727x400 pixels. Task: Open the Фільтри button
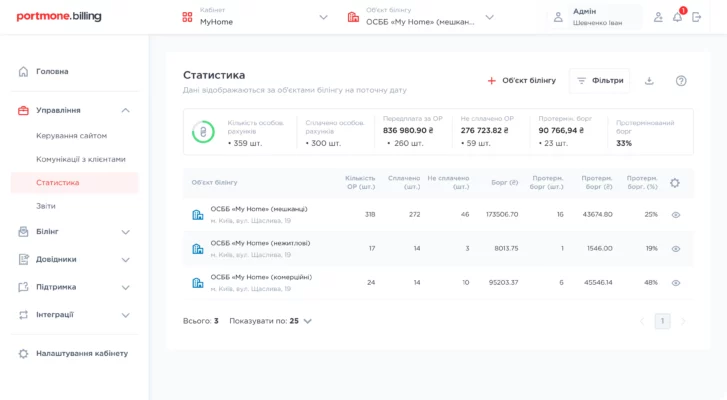pos(599,81)
